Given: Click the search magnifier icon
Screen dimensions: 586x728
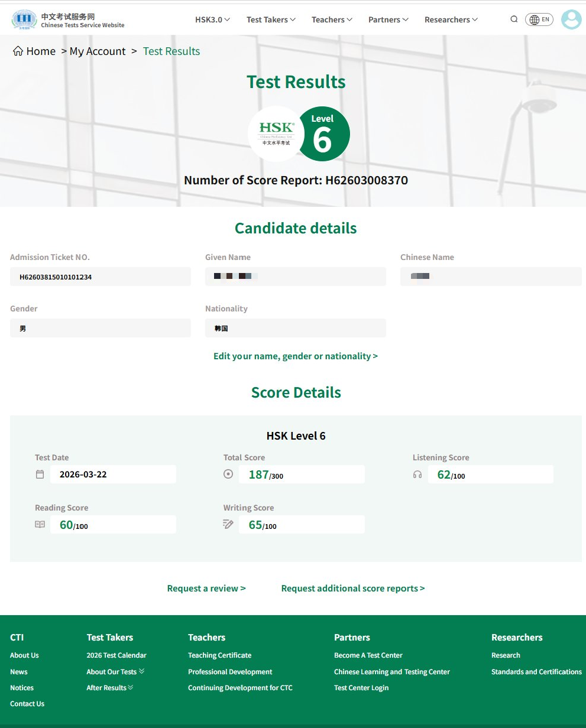Looking at the screenshot, I should pyautogui.click(x=514, y=19).
